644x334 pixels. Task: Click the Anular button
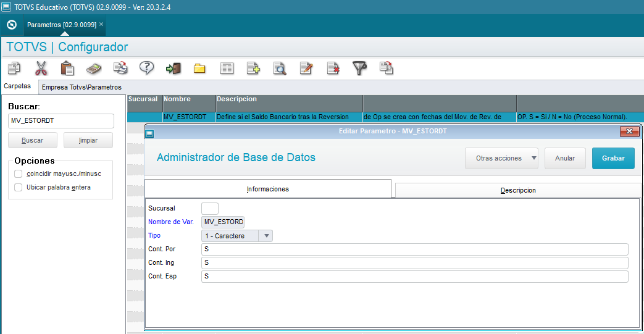(x=565, y=158)
